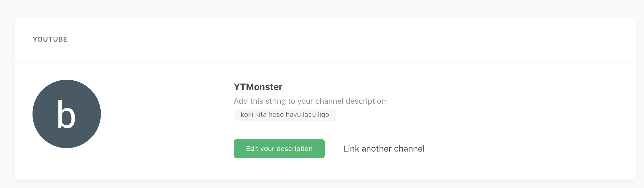Click the white letter b inside the avatar
Viewport: 644px width, 188px height.
coord(66,114)
